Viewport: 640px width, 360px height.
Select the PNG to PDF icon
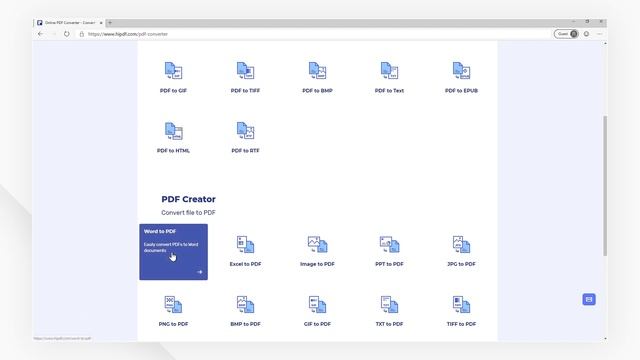[173, 304]
